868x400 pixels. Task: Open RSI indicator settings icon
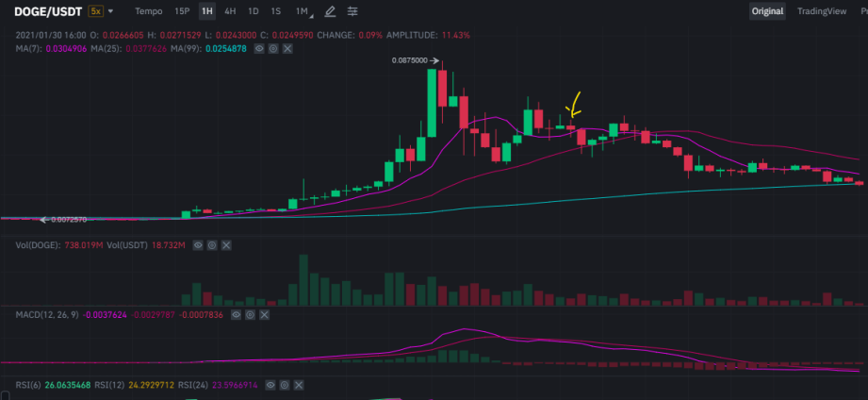[285, 384]
